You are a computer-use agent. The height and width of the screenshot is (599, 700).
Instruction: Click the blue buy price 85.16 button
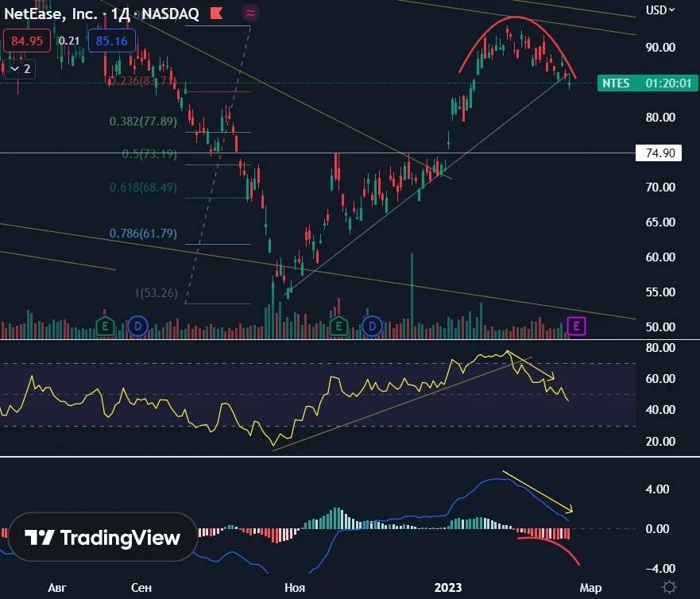pos(111,41)
